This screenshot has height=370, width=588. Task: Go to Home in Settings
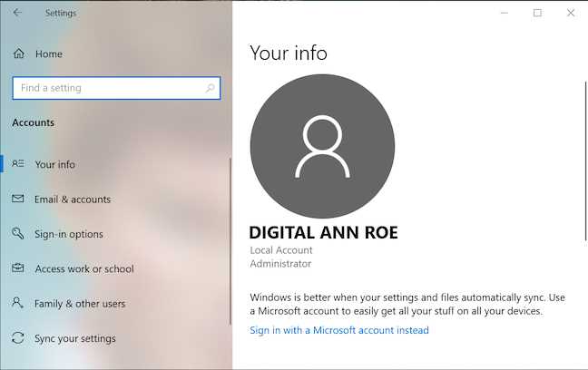pyautogui.click(x=49, y=54)
